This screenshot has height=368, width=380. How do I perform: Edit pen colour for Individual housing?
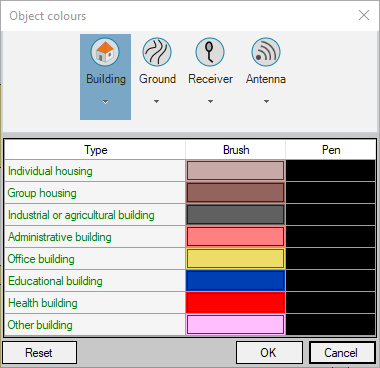point(331,171)
